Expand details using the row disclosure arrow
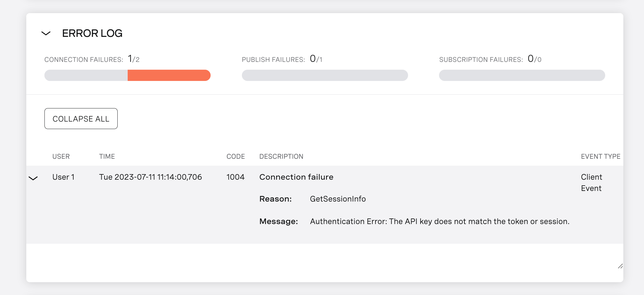644x295 pixels. 33,178
